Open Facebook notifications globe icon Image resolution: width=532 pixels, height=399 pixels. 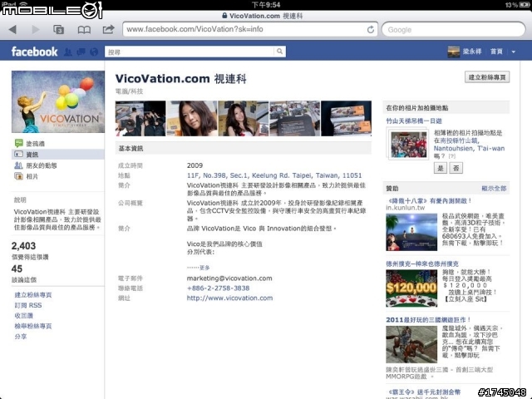[x=94, y=52]
